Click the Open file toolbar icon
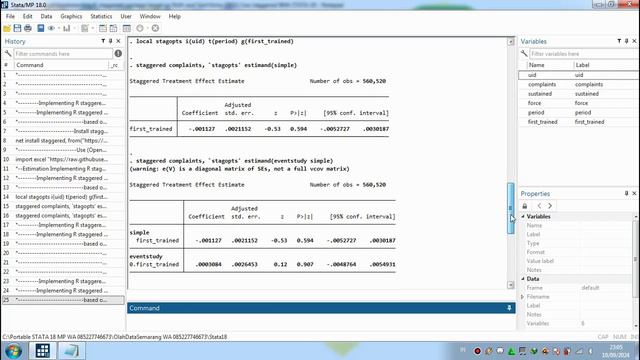 (7, 28)
